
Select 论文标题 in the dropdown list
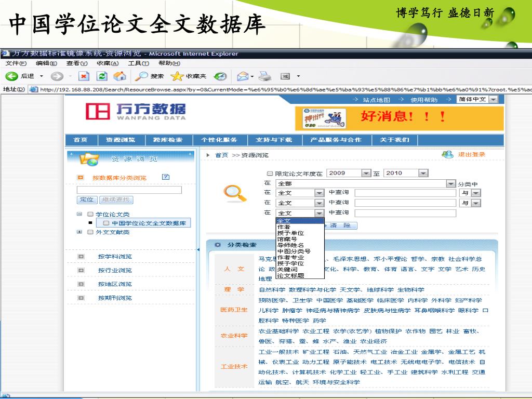point(300,276)
